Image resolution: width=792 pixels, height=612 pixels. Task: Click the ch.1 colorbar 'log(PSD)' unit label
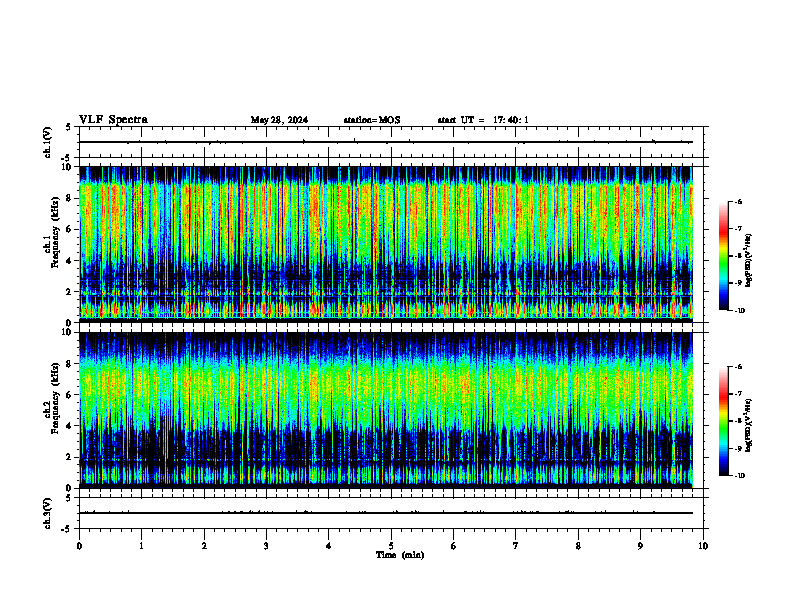[749, 261]
